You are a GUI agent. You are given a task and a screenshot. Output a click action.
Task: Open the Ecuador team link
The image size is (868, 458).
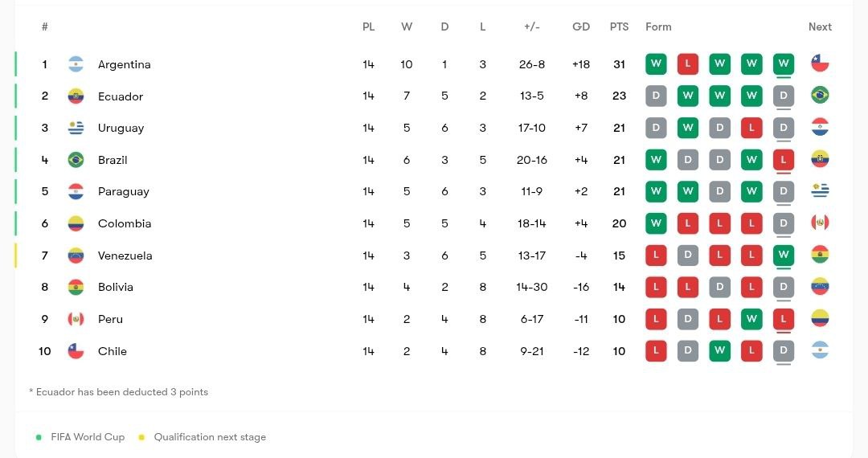(x=121, y=96)
